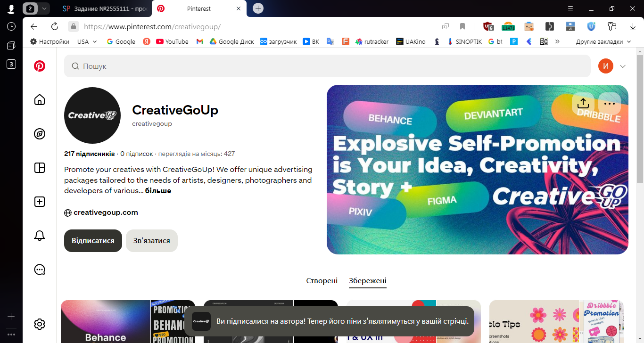The image size is (644, 343).
Task: Open the Google Диск bookmark
Action: point(231,41)
